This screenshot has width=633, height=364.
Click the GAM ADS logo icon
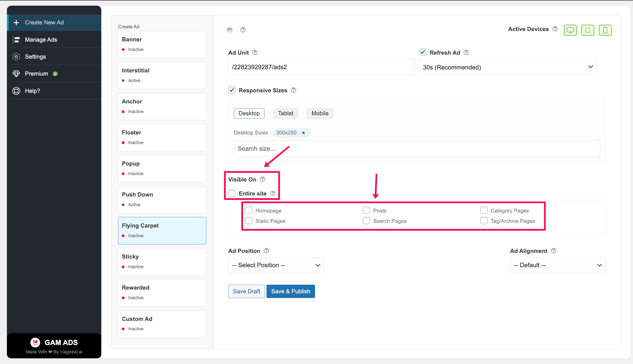pyautogui.click(x=35, y=343)
